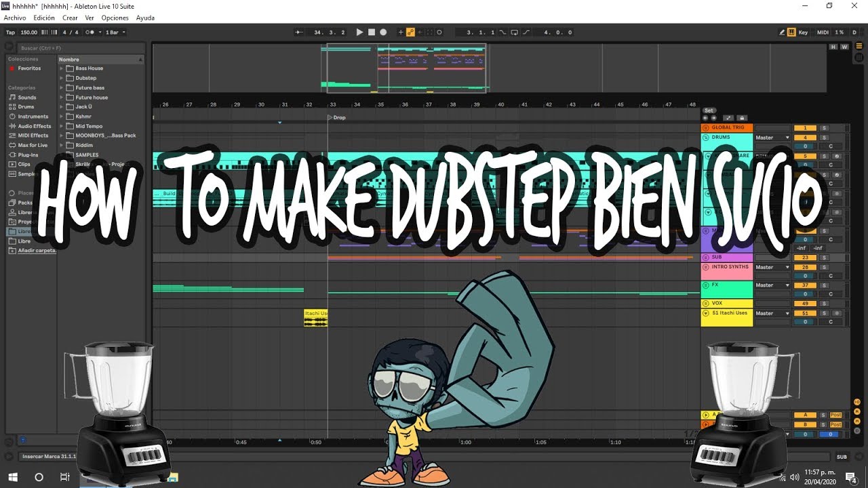Click the Tap tempo button
This screenshot has width=868, height=488.
point(10,32)
